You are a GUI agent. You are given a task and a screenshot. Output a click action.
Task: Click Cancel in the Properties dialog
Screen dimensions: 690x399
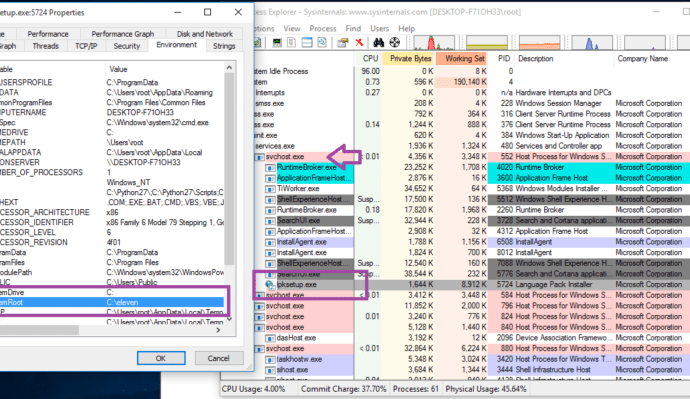pyautogui.click(x=218, y=358)
